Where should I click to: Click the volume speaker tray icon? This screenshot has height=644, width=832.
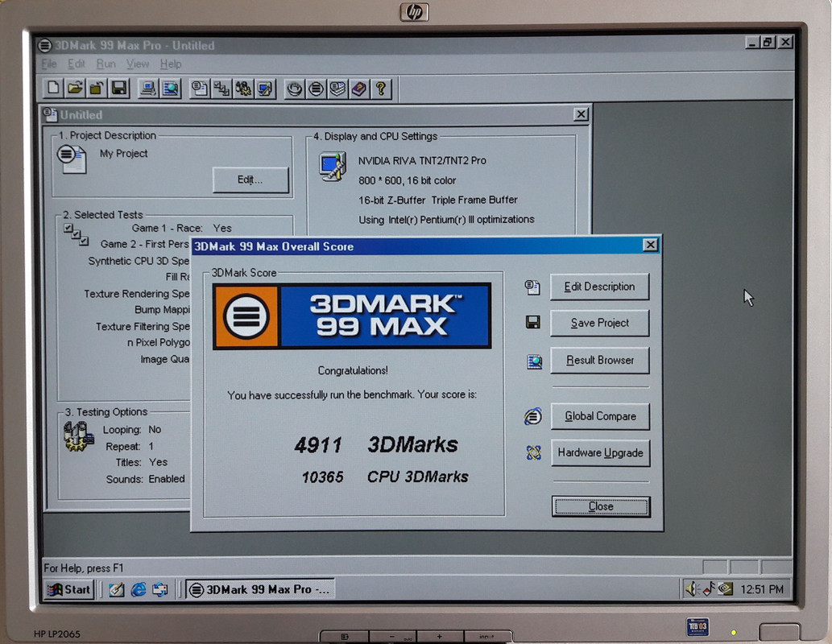[691, 588]
